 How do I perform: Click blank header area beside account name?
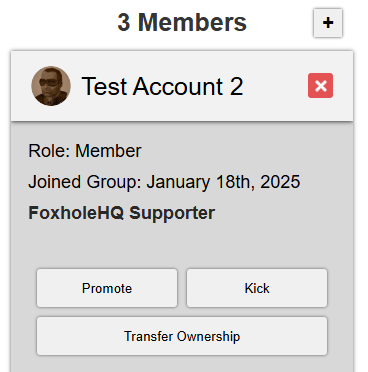coord(275,86)
